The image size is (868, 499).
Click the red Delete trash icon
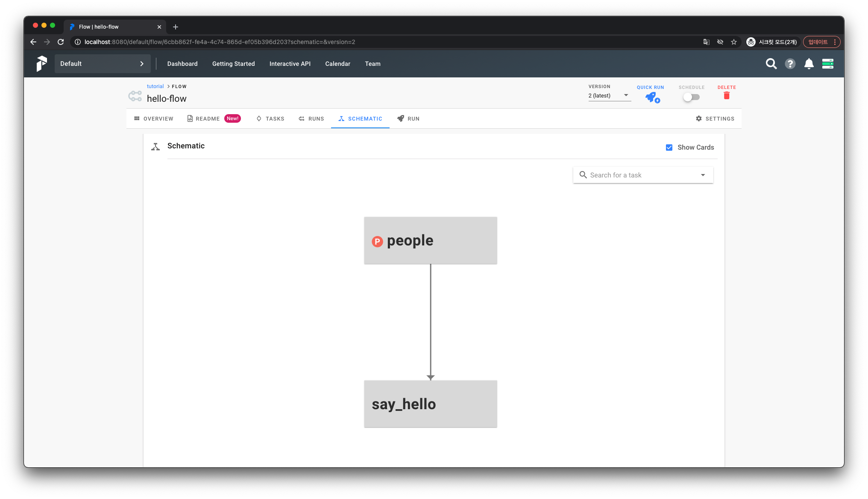[x=726, y=96]
